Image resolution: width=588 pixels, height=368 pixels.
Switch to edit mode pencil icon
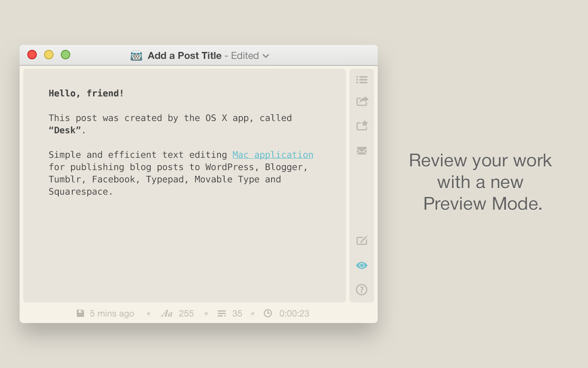click(362, 240)
